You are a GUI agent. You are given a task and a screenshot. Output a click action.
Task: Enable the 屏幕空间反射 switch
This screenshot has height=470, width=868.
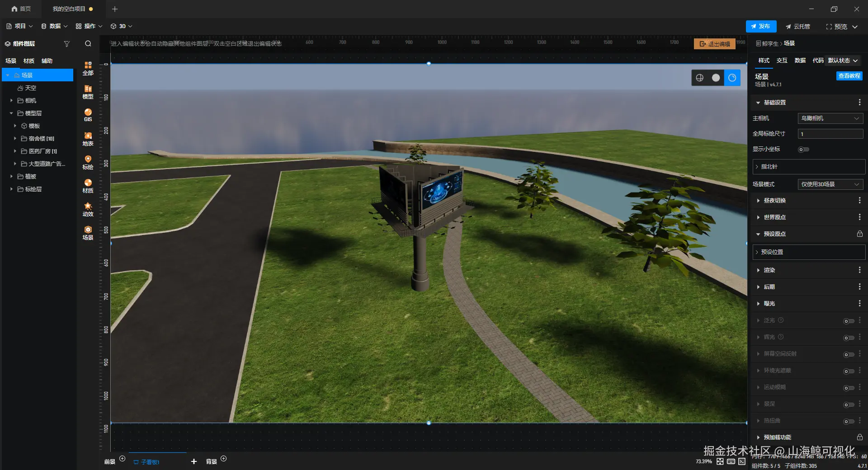pos(849,355)
